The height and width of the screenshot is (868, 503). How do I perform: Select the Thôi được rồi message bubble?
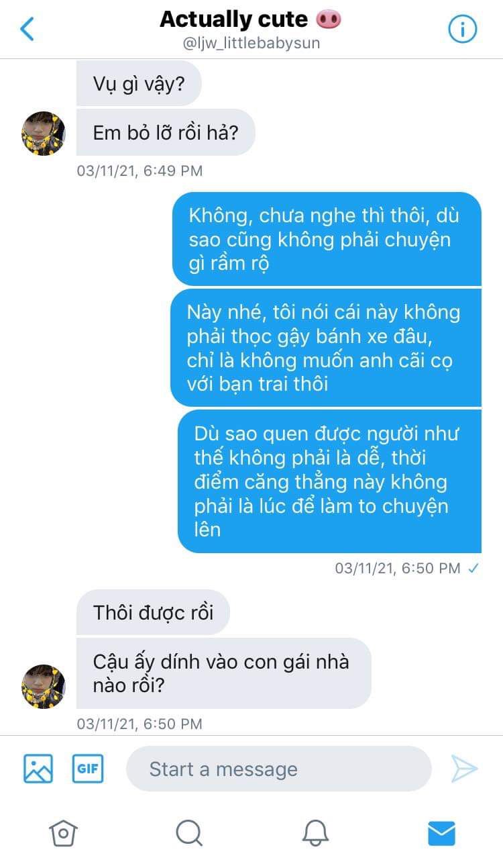coord(153,612)
